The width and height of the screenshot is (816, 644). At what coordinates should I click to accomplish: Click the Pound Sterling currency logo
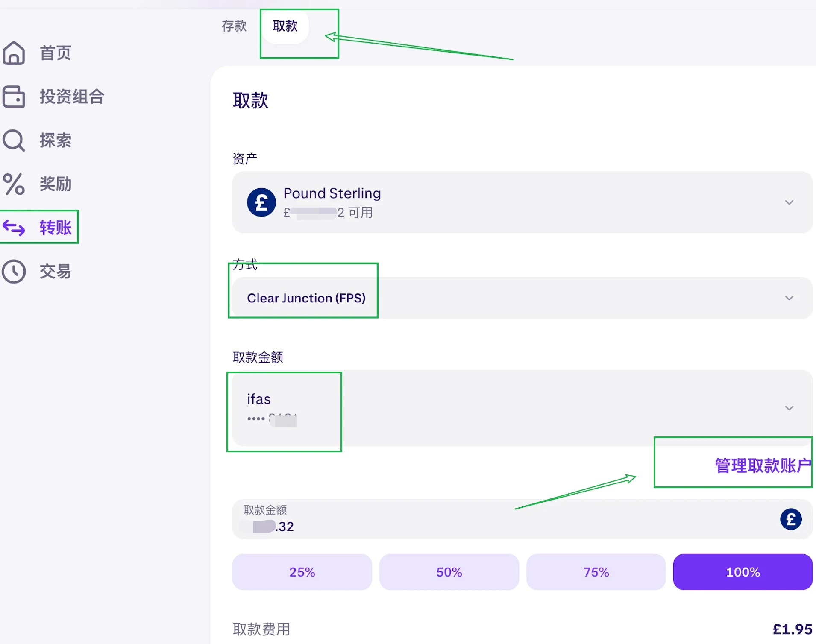261,202
